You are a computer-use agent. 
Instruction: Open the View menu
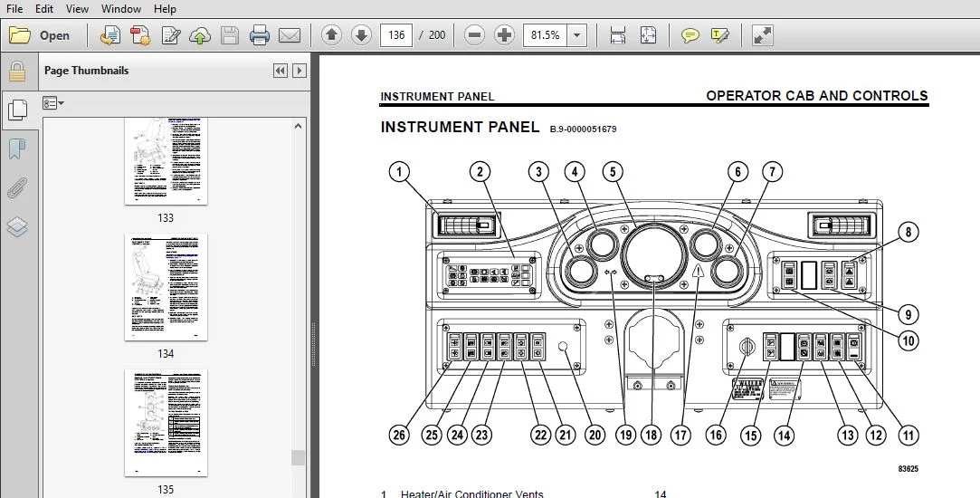click(77, 9)
